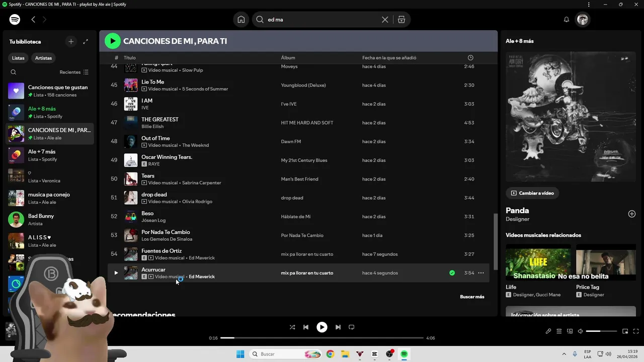Show hidden system tray icons chevron
This screenshot has height=362, width=644.
point(563,354)
